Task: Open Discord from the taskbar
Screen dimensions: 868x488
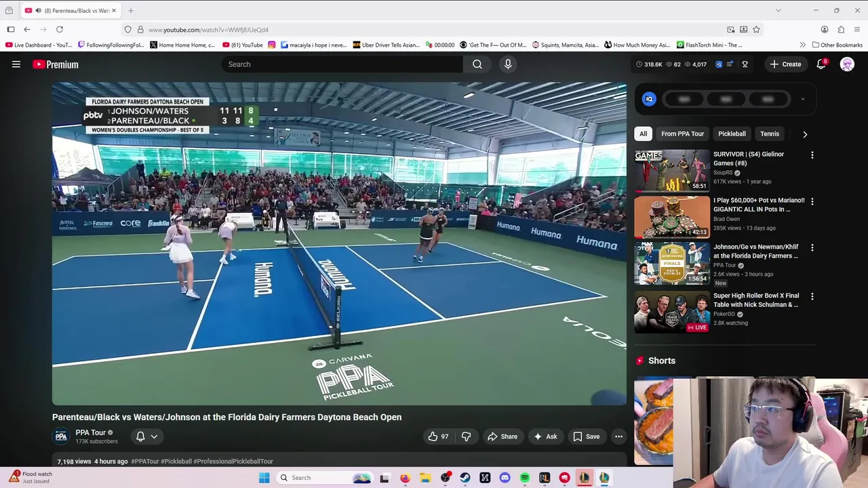Action: pos(505,478)
